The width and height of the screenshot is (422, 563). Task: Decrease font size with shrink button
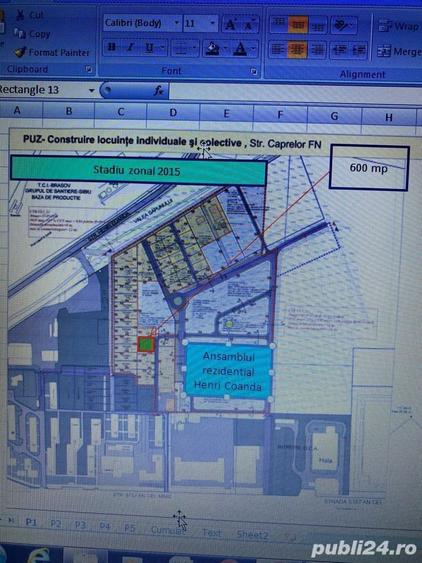pos(249,24)
